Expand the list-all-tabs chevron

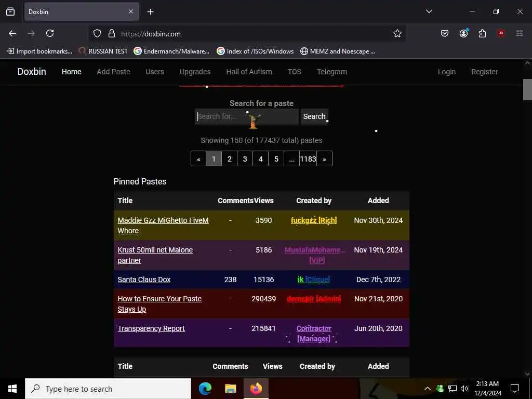pos(429,11)
